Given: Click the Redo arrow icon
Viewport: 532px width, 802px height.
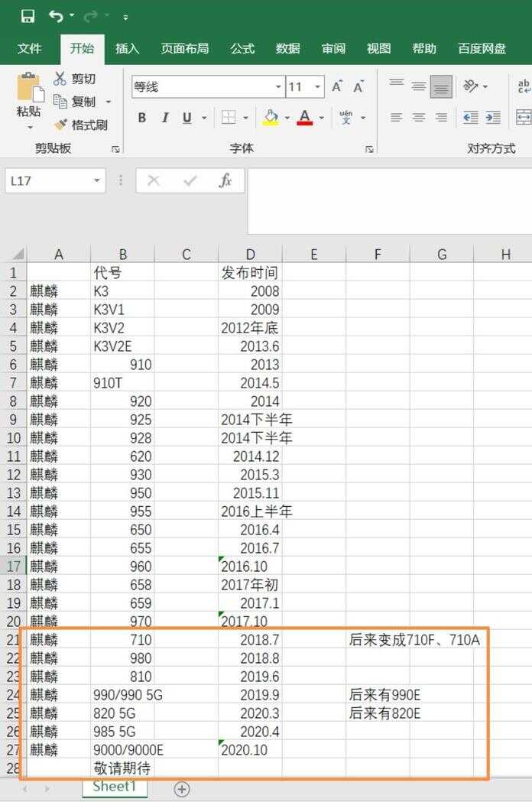Looking at the screenshot, I should pyautogui.click(x=91, y=16).
